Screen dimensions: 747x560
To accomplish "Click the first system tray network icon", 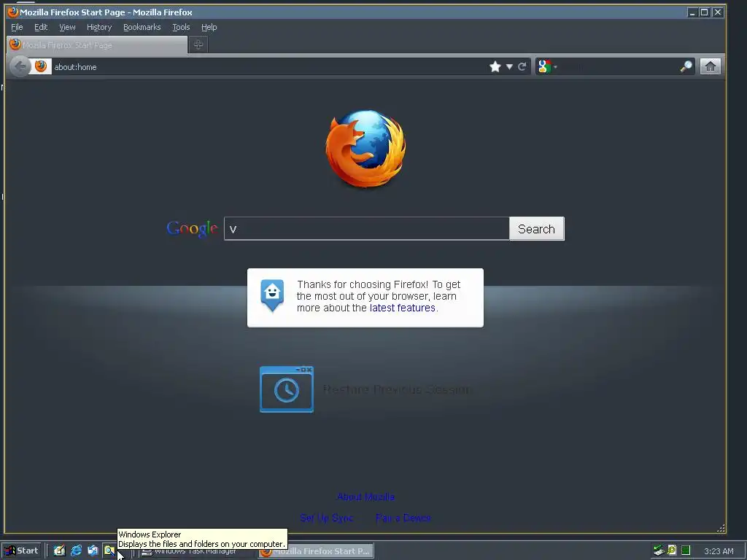I will point(659,551).
